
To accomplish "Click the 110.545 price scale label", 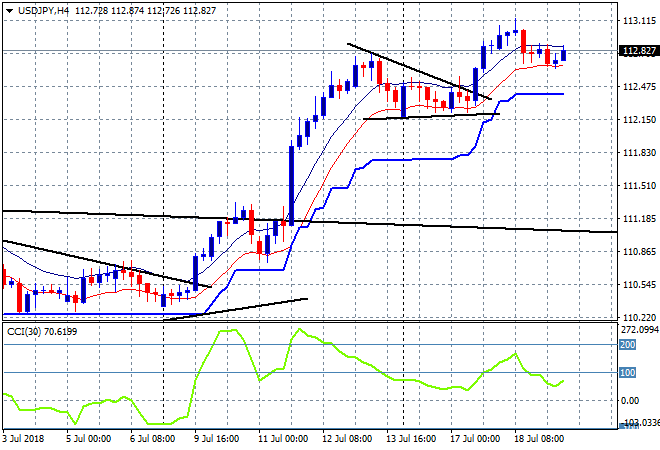I will (639, 285).
